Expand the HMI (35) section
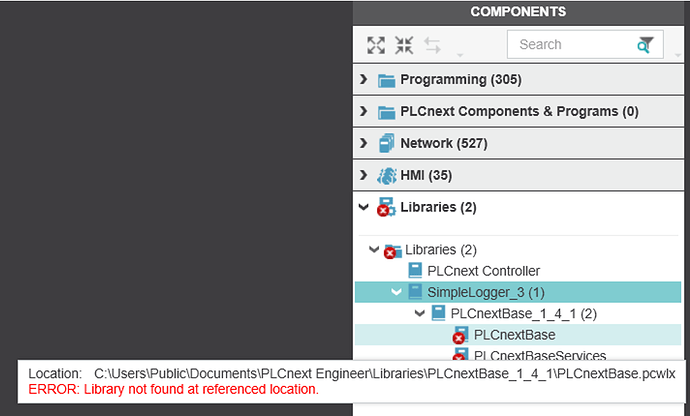 click(x=363, y=175)
